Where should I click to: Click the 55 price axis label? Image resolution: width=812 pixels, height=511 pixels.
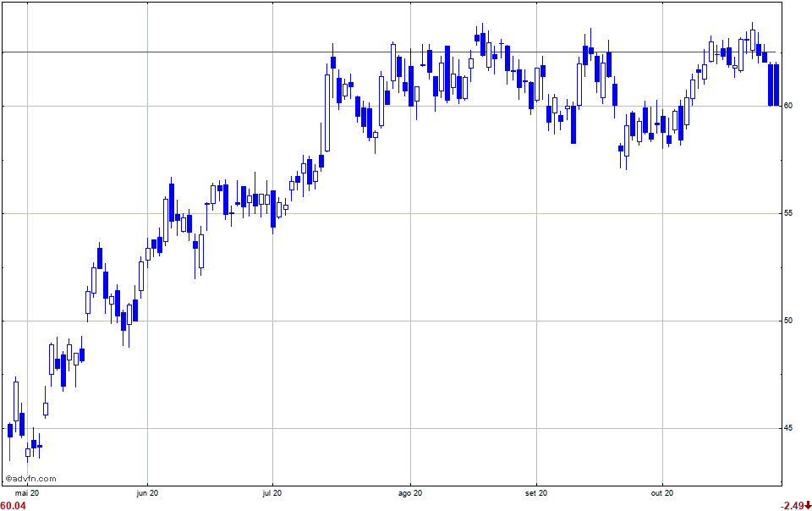click(x=788, y=213)
